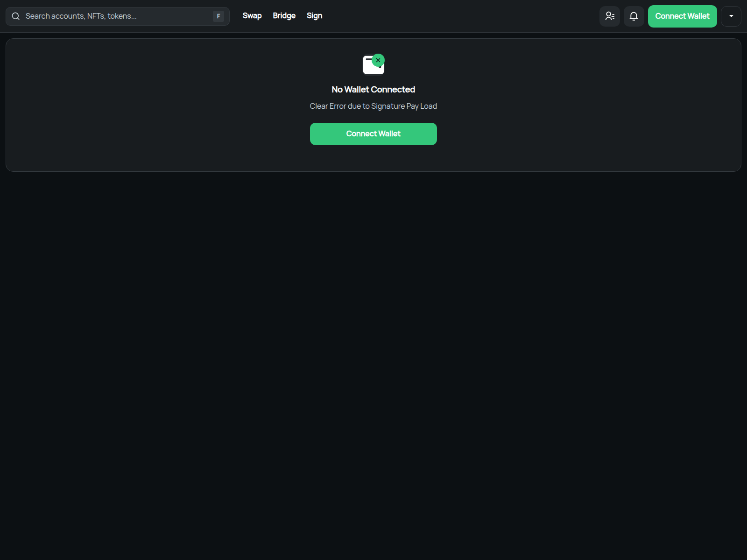Click the F keyboard shortcut badge

pyautogui.click(x=218, y=16)
